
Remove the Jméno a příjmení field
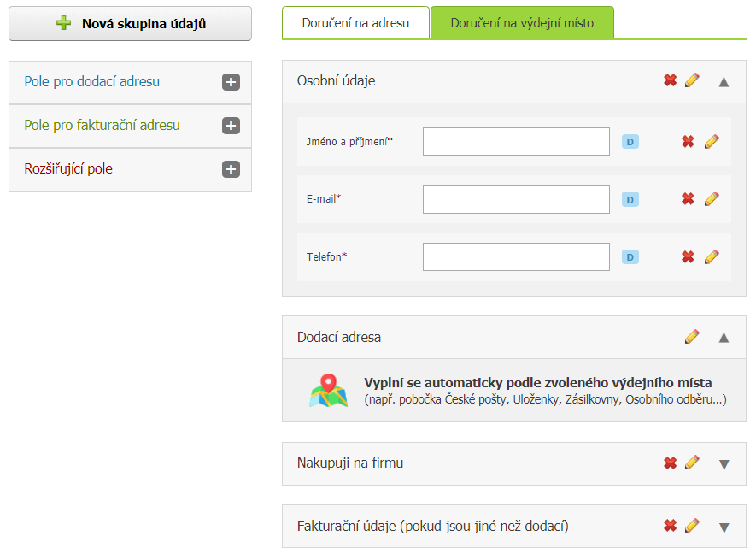[688, 141]
